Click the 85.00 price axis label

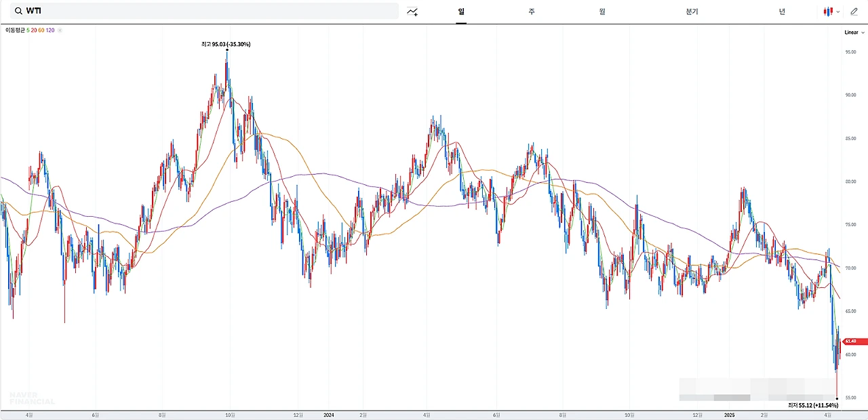pos(850,139)
